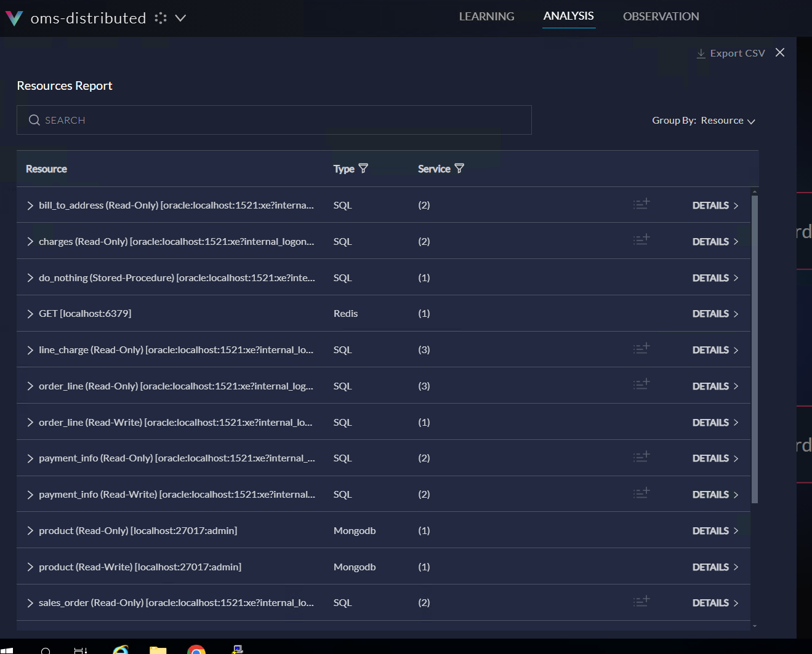Screen dimensions: 812x654
Task: Open DETAILS for bill_to_address
Action: click(x=715, y=205)
